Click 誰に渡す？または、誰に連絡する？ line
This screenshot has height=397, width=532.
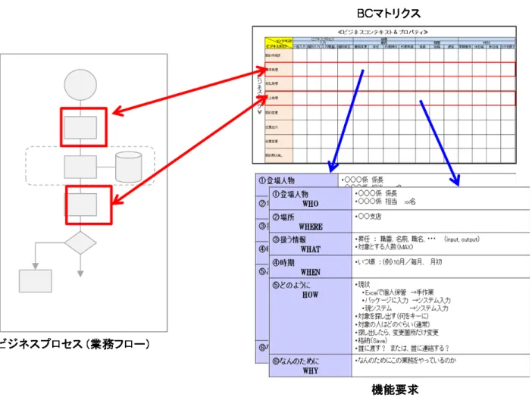pos(402,349)
